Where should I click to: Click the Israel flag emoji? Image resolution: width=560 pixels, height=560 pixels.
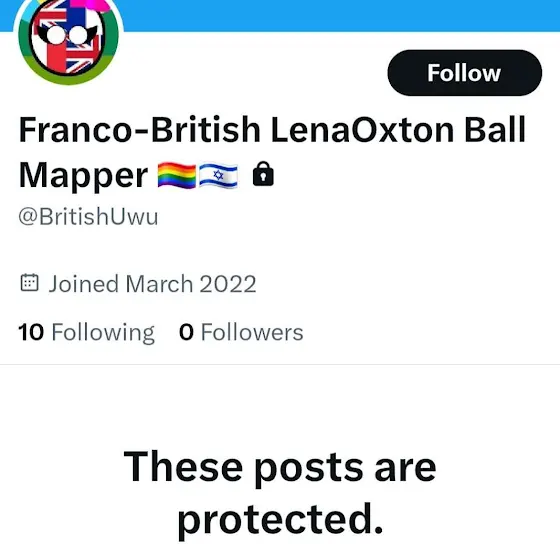[x=218, y=175]
